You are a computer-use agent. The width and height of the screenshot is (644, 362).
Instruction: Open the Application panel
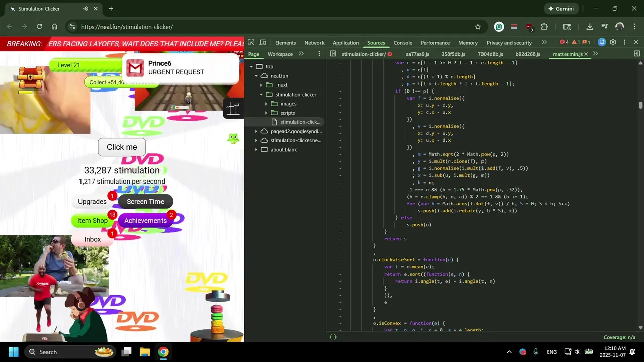346,43
